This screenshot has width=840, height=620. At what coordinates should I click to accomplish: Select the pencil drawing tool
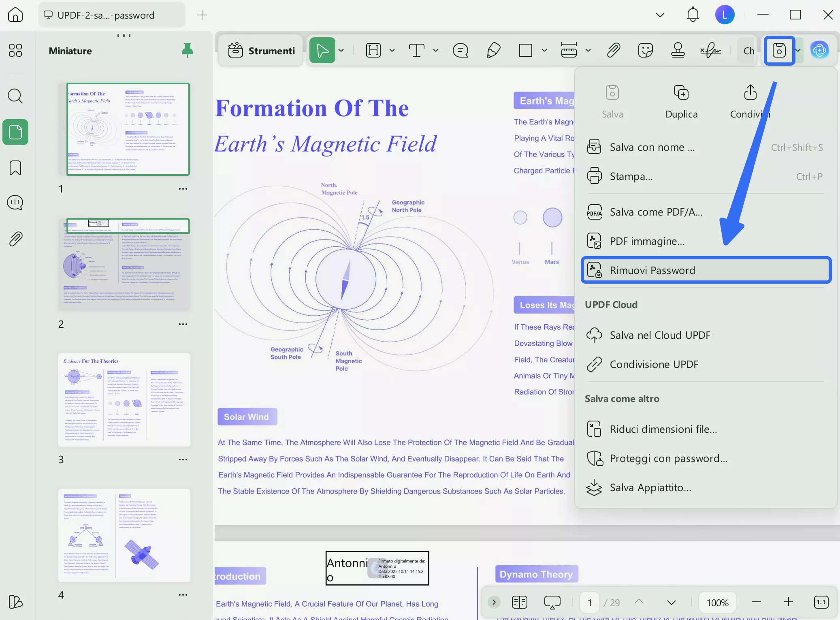493,51
